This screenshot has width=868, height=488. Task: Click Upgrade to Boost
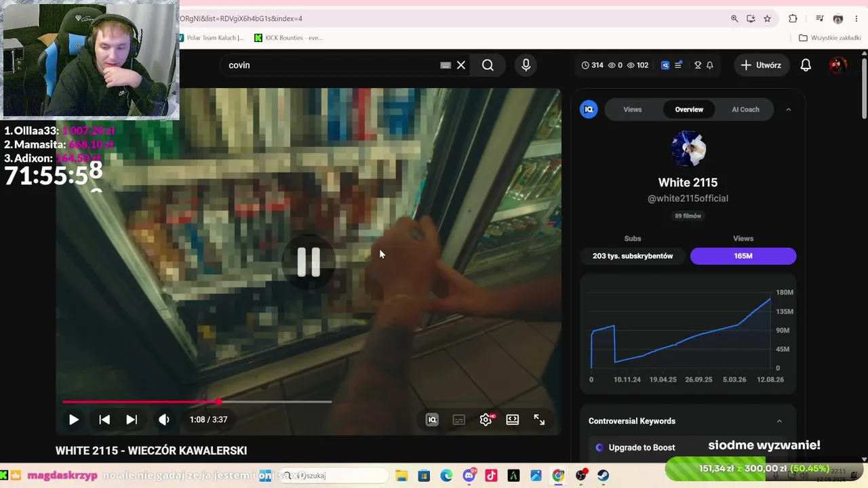[642, 447]
